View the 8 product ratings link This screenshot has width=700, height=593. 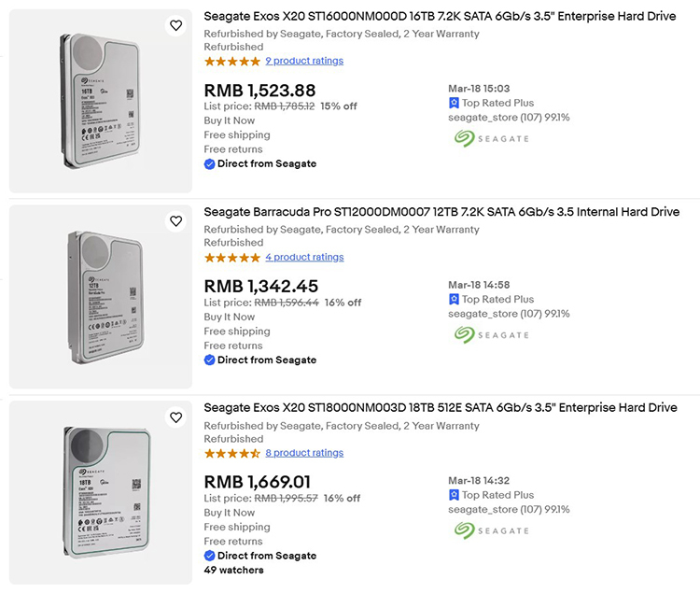coord(304,453)
